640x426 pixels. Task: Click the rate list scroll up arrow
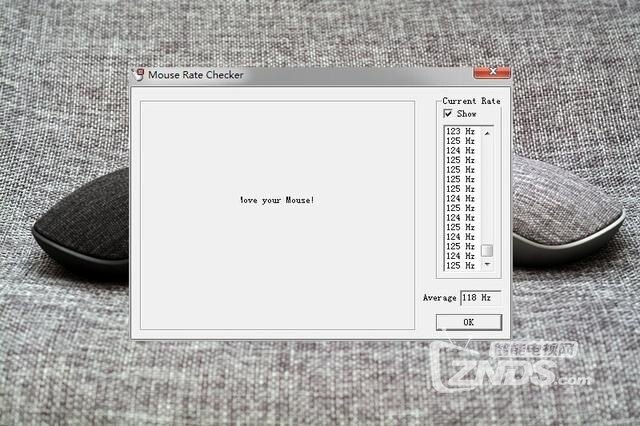pyautogui.click(x=487, y=133)
